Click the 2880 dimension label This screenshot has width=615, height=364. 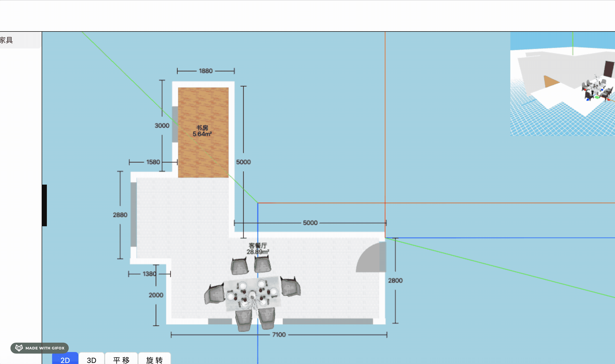pyautogui.click(x=120, y=215)
